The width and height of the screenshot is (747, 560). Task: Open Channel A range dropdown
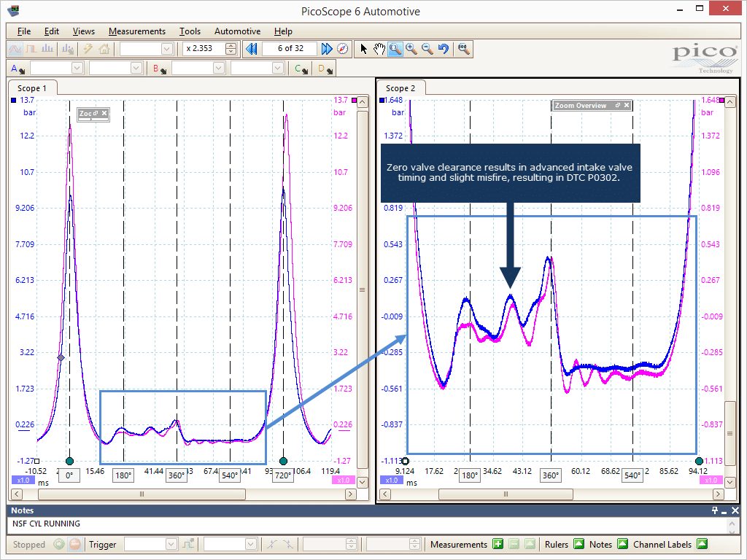(57, 69)
